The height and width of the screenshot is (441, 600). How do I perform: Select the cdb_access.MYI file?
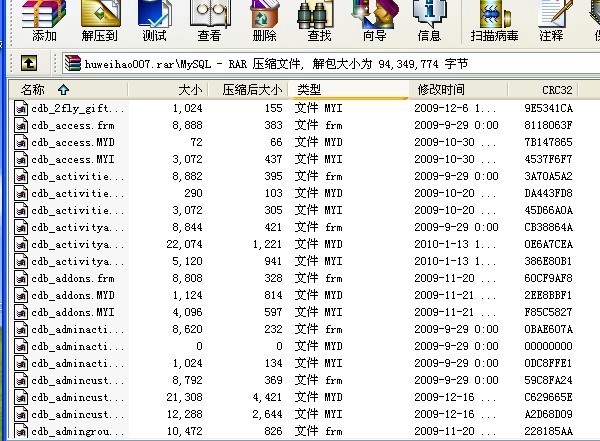[x=73, y=159]
